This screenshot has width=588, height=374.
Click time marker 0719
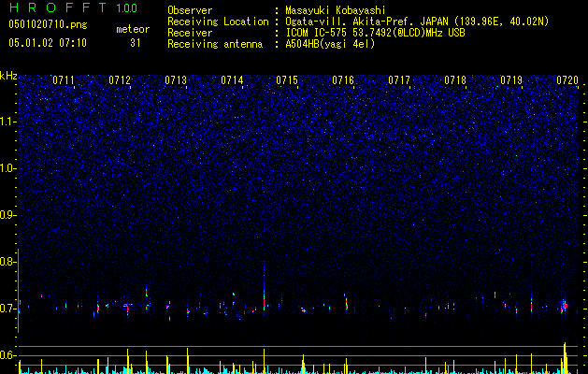[x=511, y=80]
